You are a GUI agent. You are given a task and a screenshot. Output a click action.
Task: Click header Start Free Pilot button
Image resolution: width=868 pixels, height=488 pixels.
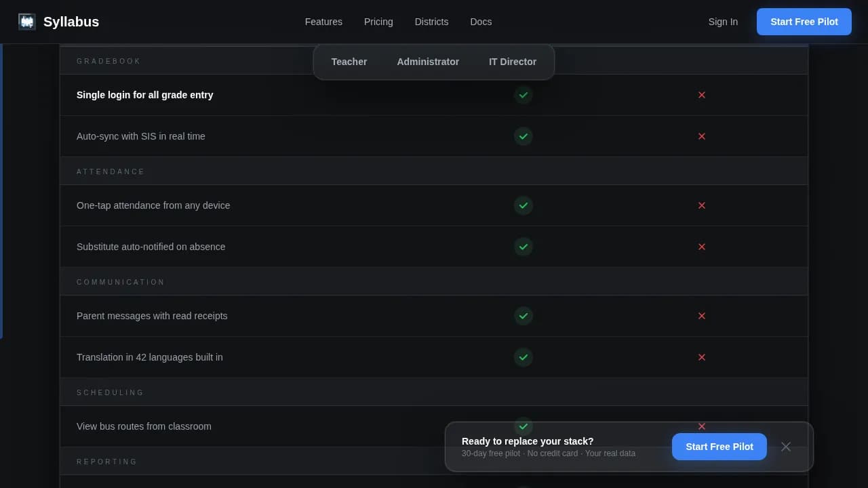click(804, 22)
